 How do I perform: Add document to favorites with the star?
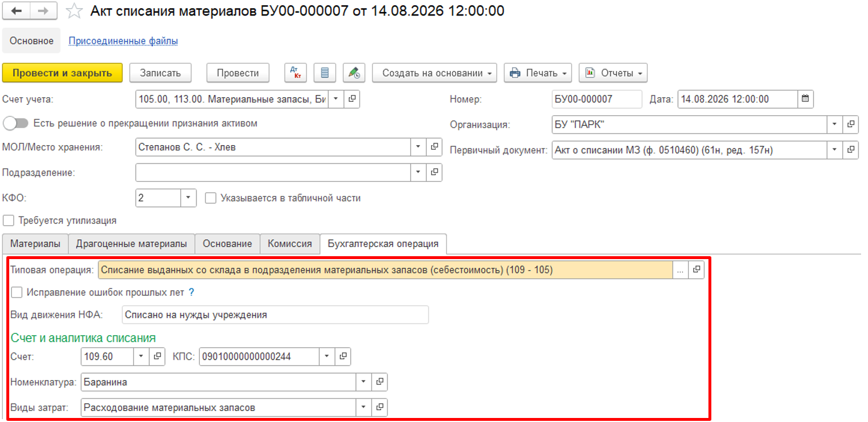click(x=74, y=11)
